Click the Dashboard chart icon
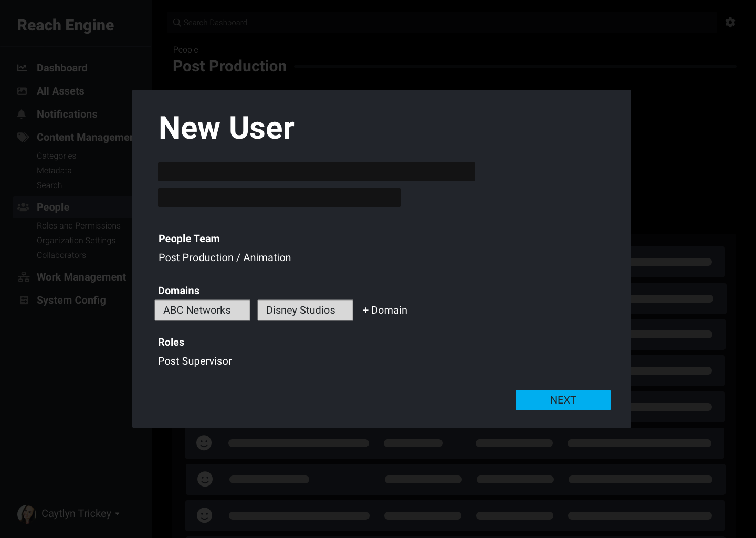756x538 pixels. point(22,68)
